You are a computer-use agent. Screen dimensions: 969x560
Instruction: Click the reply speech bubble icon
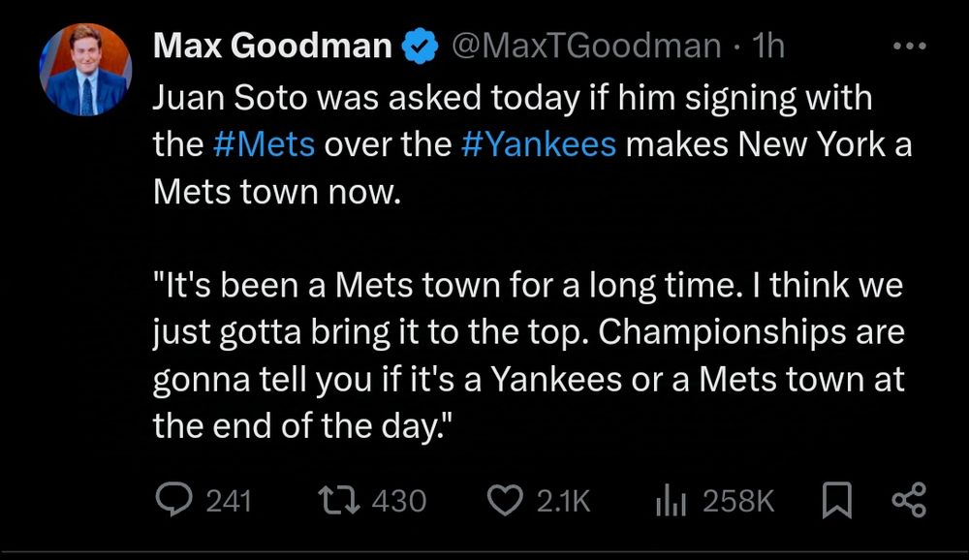click(x=175, y=500)
